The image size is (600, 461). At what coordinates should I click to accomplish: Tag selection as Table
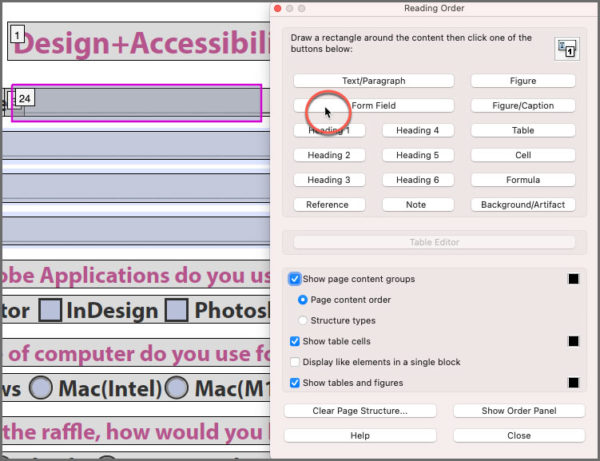(x=523, y=130)
